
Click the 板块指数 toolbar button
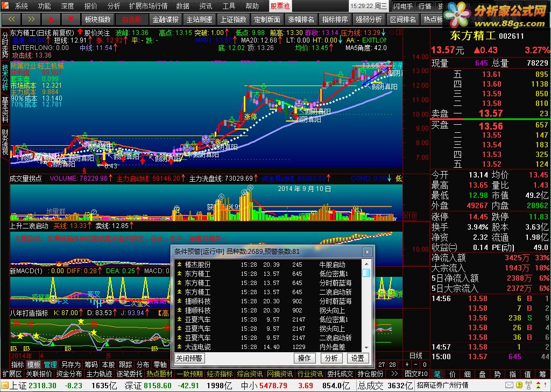pos(98,19)
